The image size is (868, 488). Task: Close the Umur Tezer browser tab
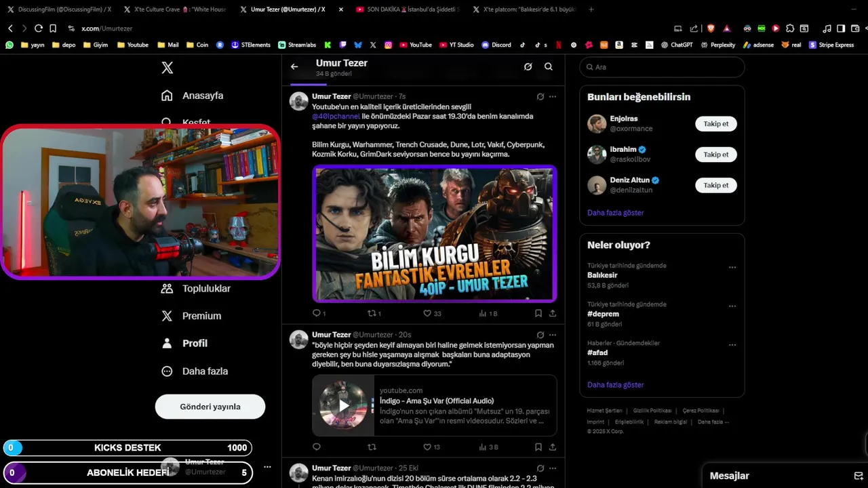[x=340, y=9]
